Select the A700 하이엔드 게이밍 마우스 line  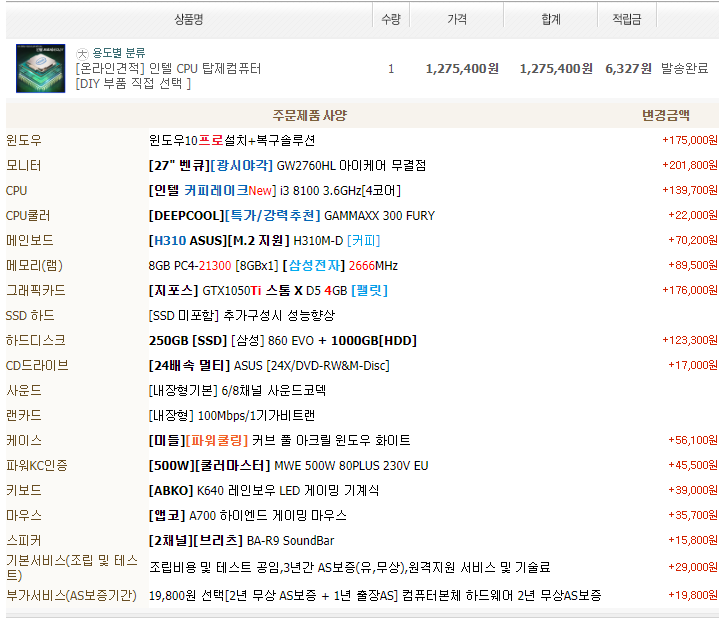(248, 515)
